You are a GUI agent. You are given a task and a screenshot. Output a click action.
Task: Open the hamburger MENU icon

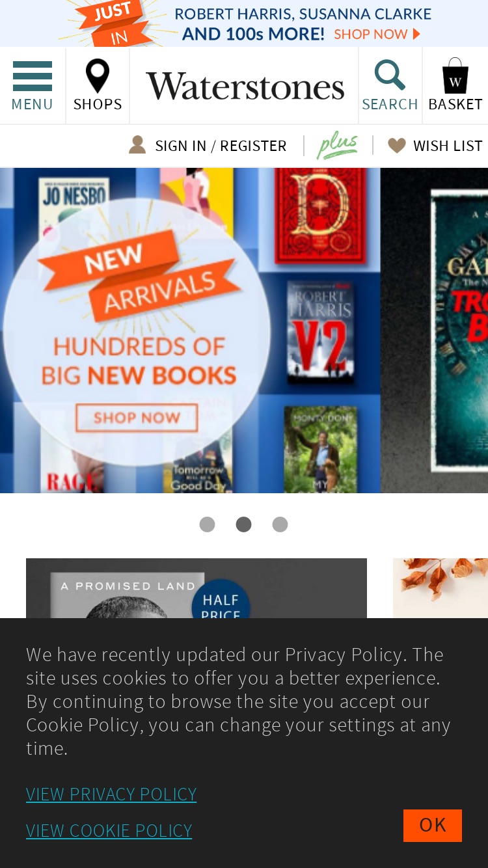tap(33, 76)
